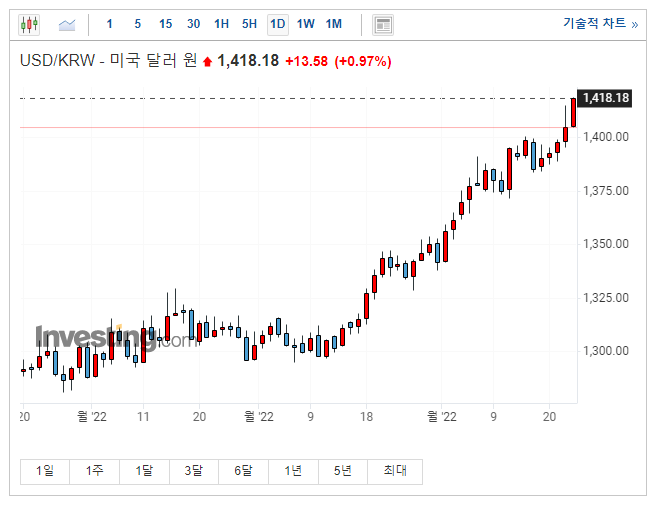Screen dimensions: 659x509
Task: Click the red up arrow beside price
Action: (x=207, y=62)
